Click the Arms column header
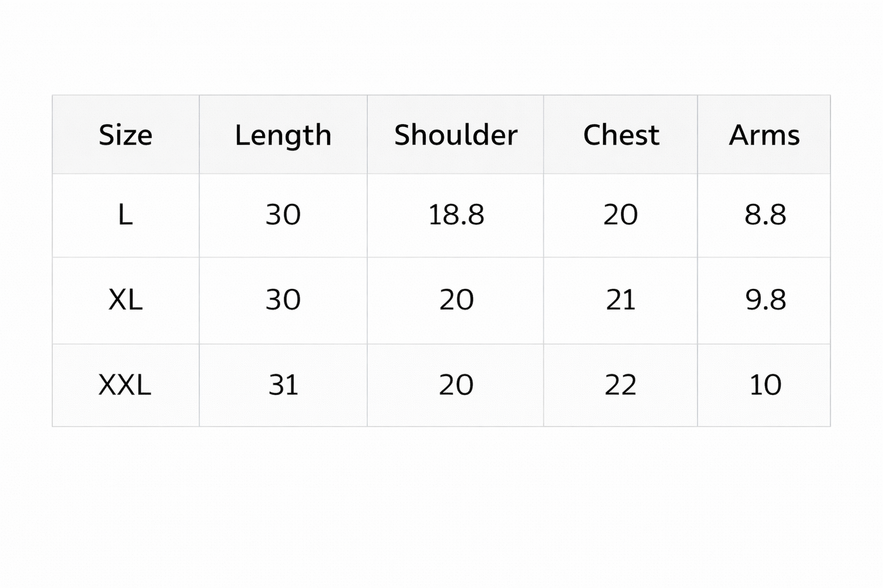This screenshot has width=883, height=588. click(x=764, y=135)
